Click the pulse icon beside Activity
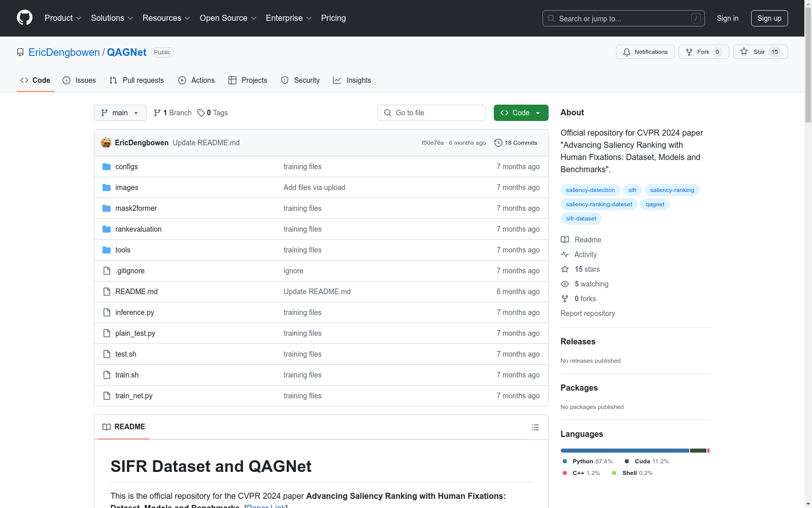 pos(565,255)
